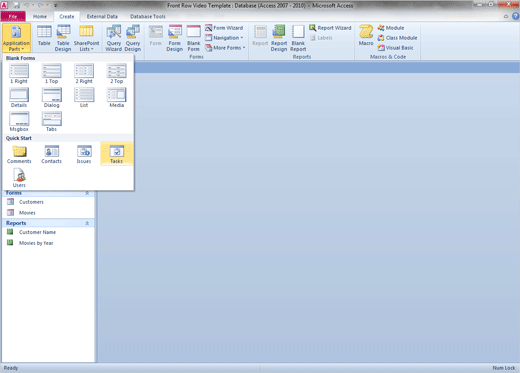The image size is (520, 373).
Task: Open Form Design
Action: [x=175, y=38]
